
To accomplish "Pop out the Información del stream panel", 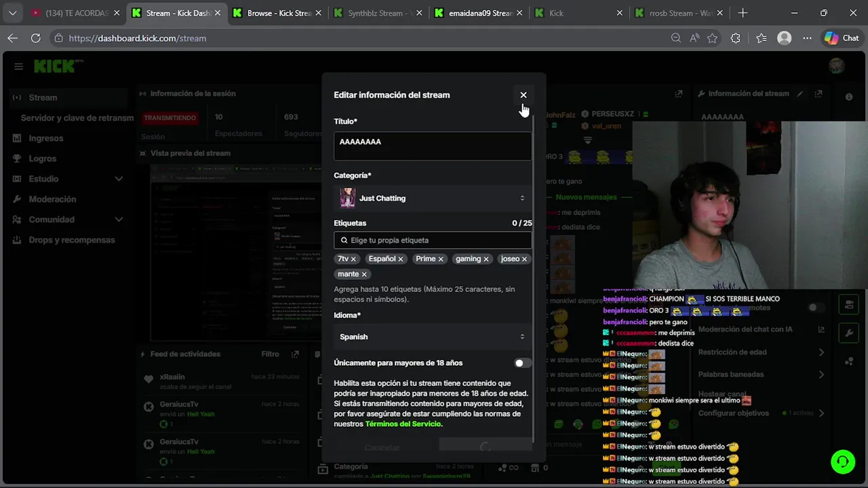I will coord(818,94).
